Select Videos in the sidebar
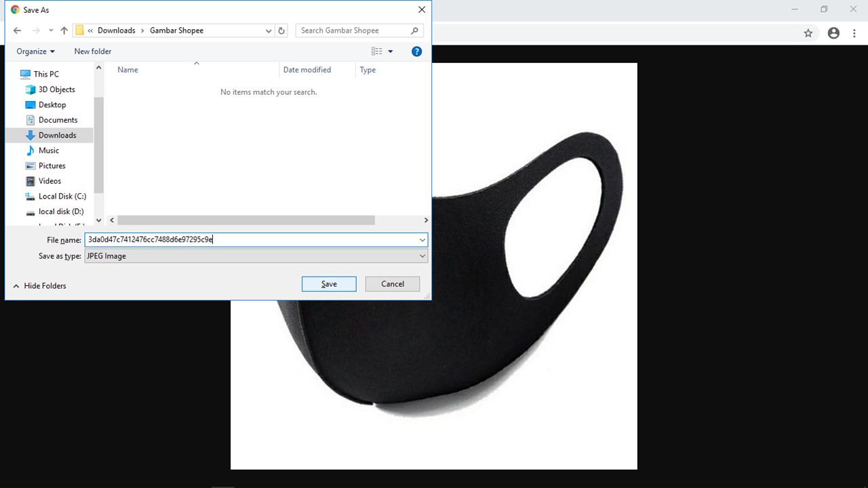 [x=50, y=181]
